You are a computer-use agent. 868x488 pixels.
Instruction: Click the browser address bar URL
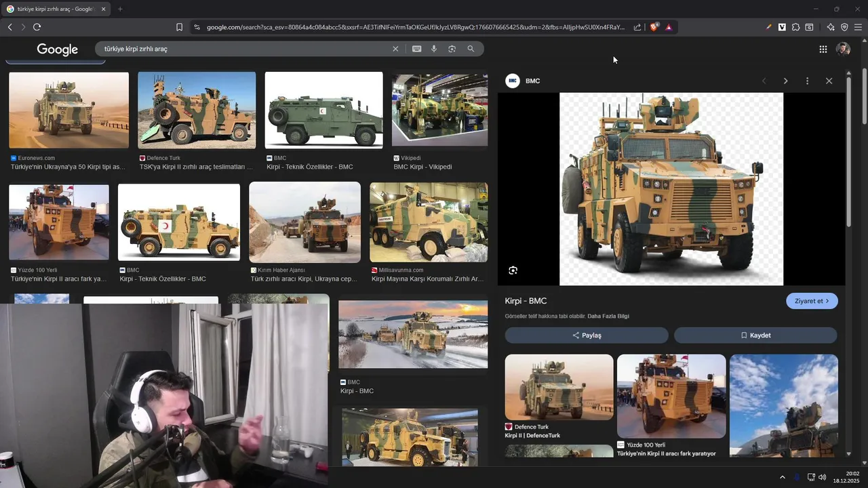[x=415, y=27]
